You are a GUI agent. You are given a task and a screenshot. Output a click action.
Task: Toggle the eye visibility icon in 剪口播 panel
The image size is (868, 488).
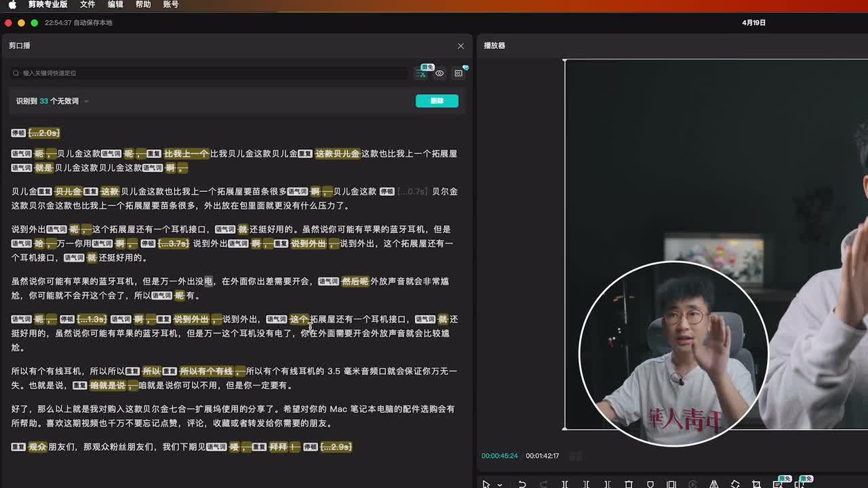439,73
